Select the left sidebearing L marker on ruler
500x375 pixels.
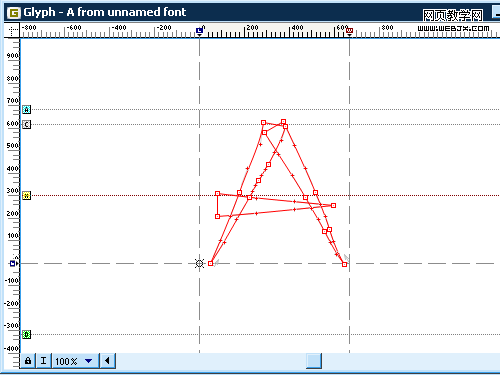[x=199, y=31]
